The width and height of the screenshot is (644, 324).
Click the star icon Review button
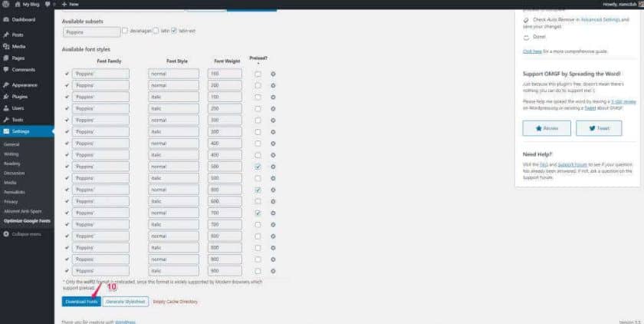pyautogui.click(x=547, y=128)
